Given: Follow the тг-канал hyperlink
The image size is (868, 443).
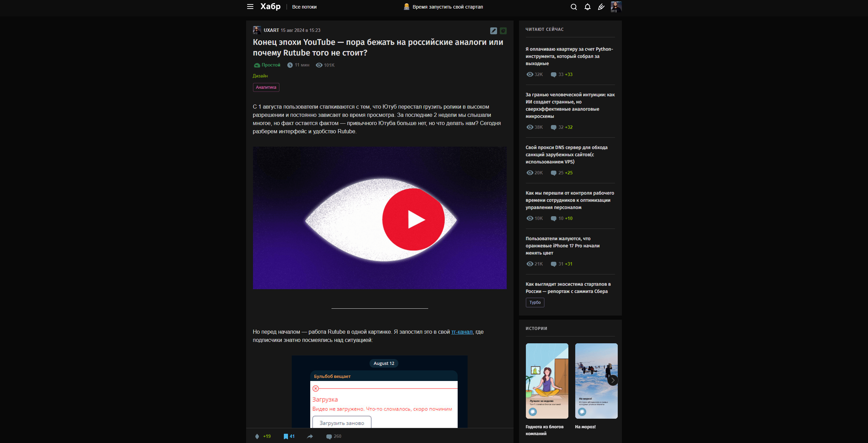Looking at the screenshot, I should point(462,332).
